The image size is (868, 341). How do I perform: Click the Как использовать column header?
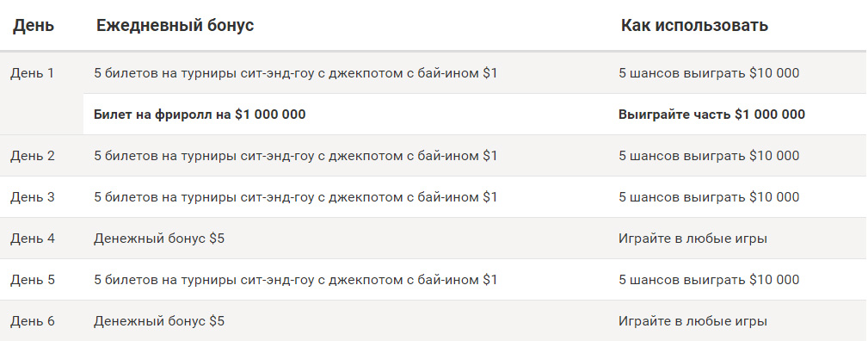click(694, 26)
